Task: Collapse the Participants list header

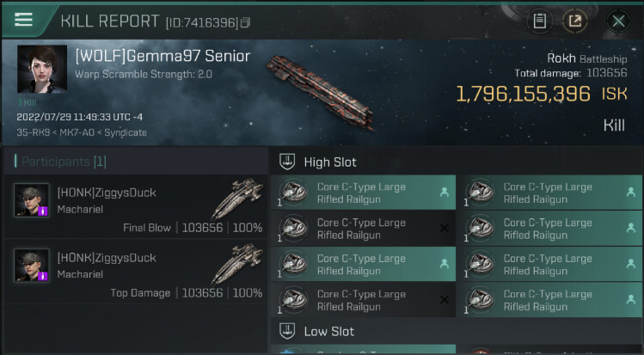Action: click(60, 162)
